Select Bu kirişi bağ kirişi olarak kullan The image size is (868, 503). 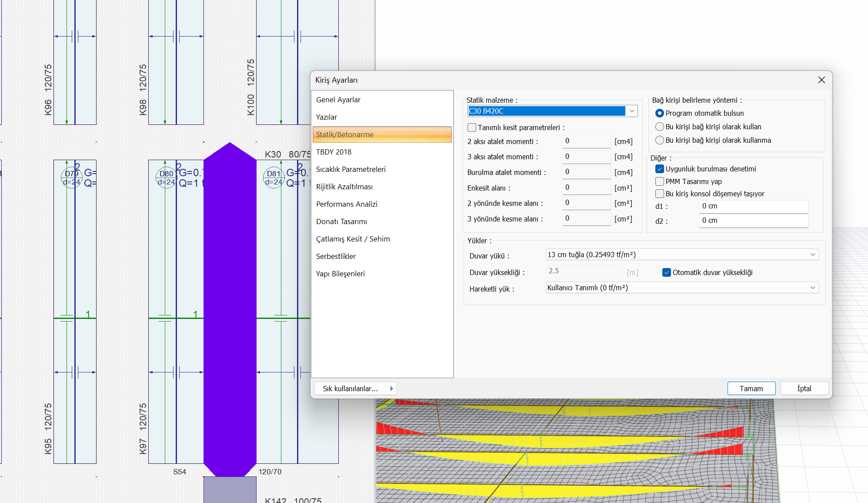(660, 127)
